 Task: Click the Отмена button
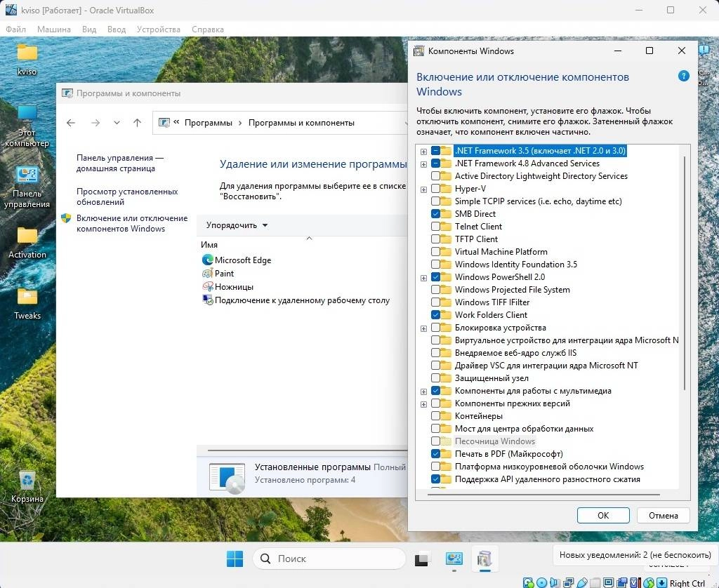click(663, 515)
